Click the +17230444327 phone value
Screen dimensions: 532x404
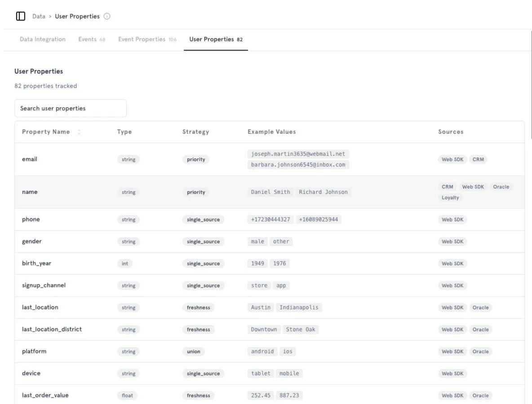(270, 220)
